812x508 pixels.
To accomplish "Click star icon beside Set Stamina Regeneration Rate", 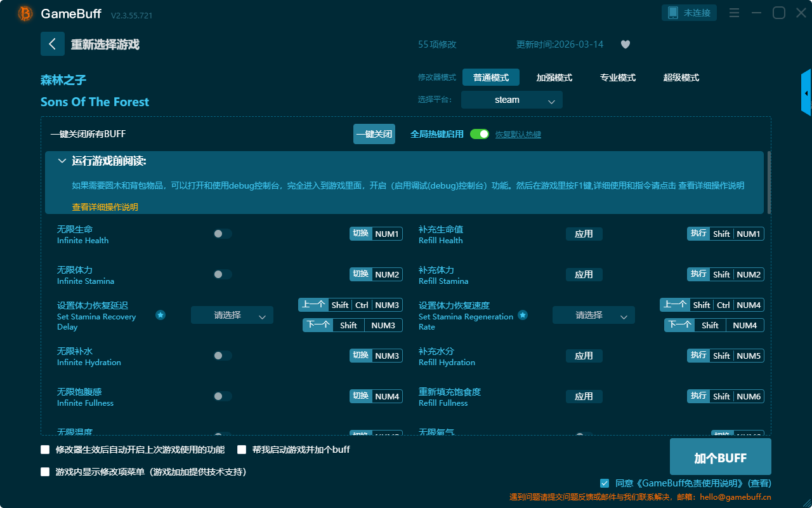I will point(522,315).
